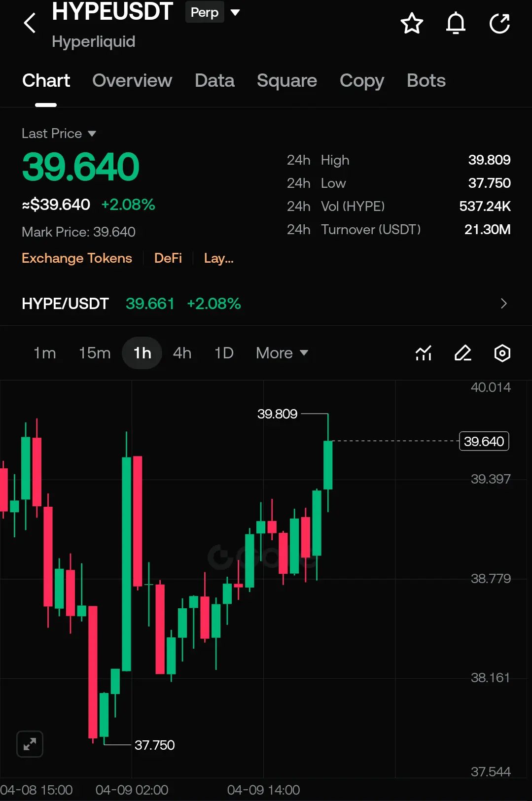Tap the 24h Low value 37.750
This screenshot has height=801, width=532.
[x=489, y=183]
